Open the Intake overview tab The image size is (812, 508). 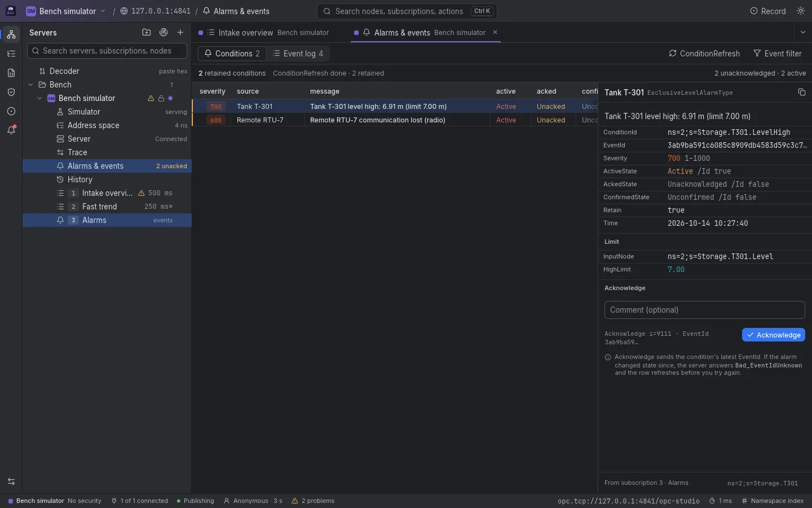(263, 33)
